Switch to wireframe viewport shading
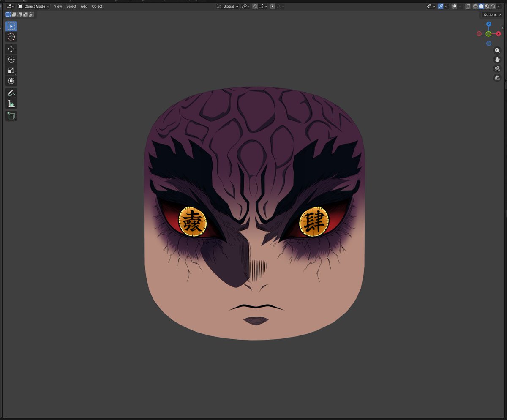This screenshot has height=420, width=507. (475, 6)
